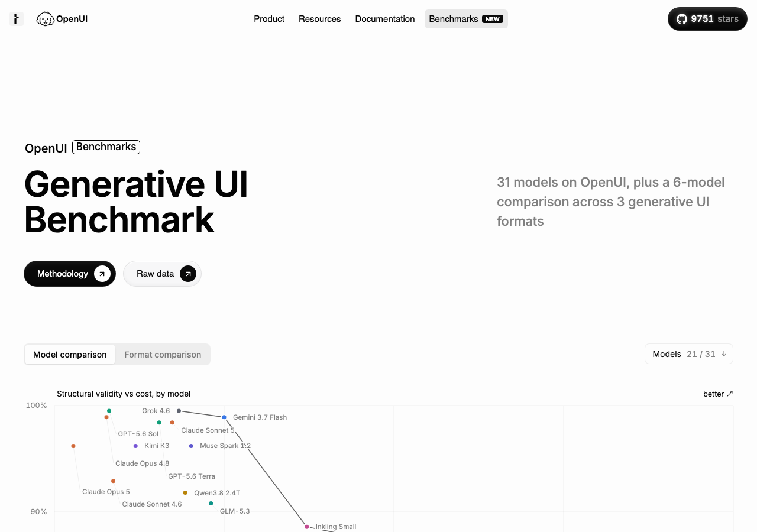Go to Documentation in the navigation bar
Viewport: 757px width, 532px height.
click(385, 19)
